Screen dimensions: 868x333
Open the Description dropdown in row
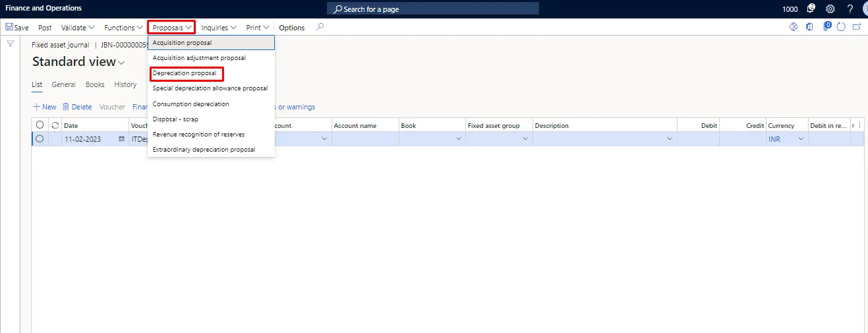tap(670, 139)
